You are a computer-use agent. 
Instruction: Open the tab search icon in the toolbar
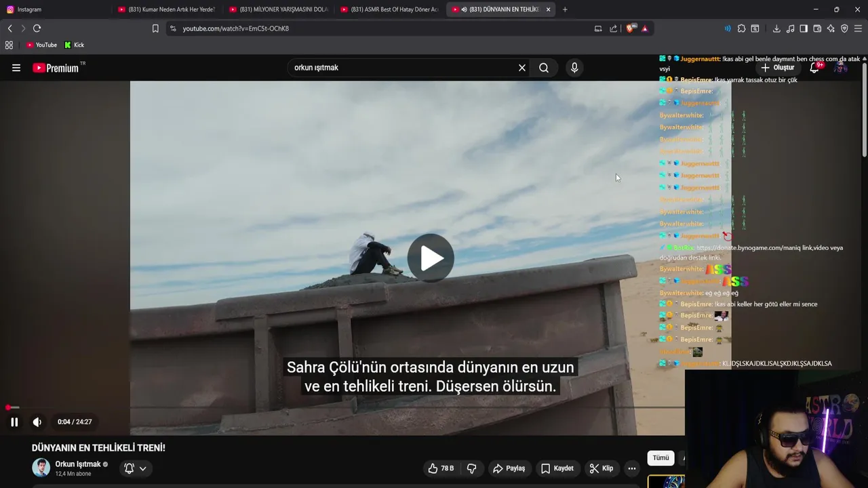pyautogui.click(x=755, y=28)
